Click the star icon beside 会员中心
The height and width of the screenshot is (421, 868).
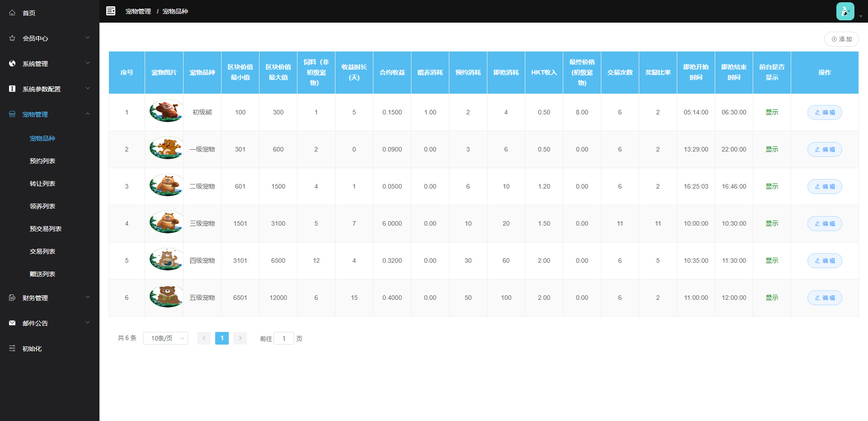(x=12, y=38)
